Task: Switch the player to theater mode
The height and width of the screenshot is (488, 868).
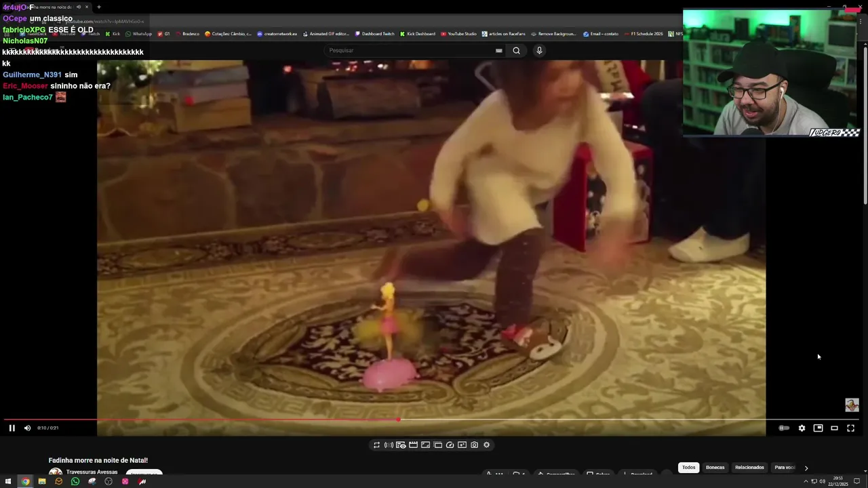Action: click(834, 428)
